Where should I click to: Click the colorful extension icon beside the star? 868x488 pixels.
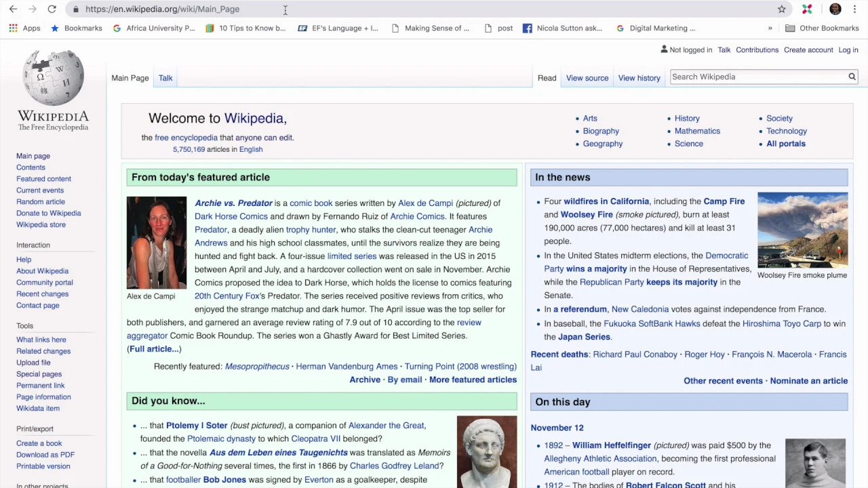[x=807, y=9]
